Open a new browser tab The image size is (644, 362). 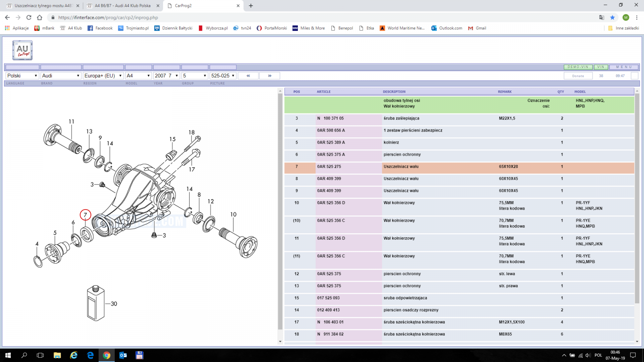[x=251, y=6]
